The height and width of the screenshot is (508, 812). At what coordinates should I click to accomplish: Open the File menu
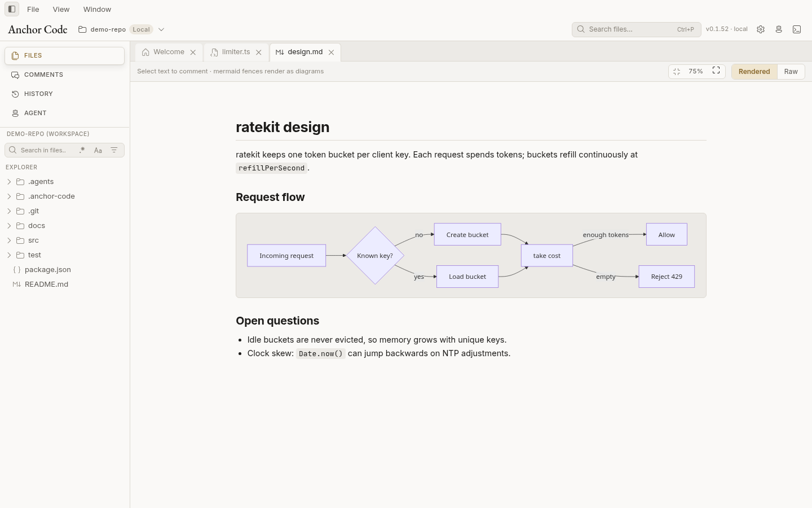(33, 9)
